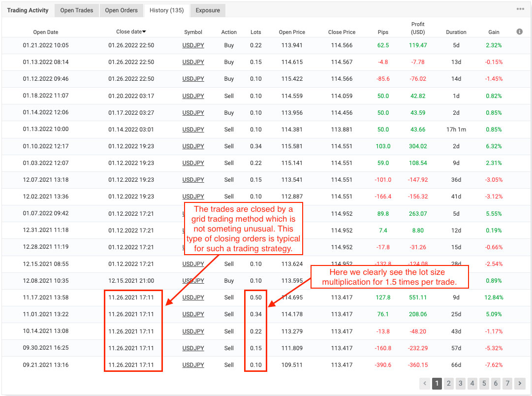Click the 66d duration cell
The image size is (532, 396).
tap(456, 365)
